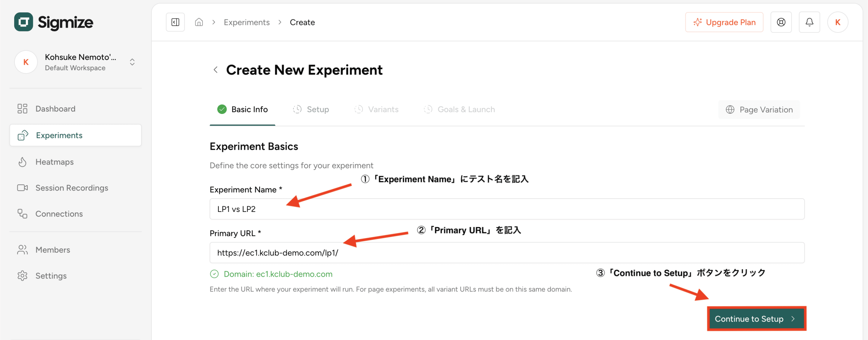Select the Basic Info tab
The width and height of the screenshot is (868, 340).
pos(243,109)
